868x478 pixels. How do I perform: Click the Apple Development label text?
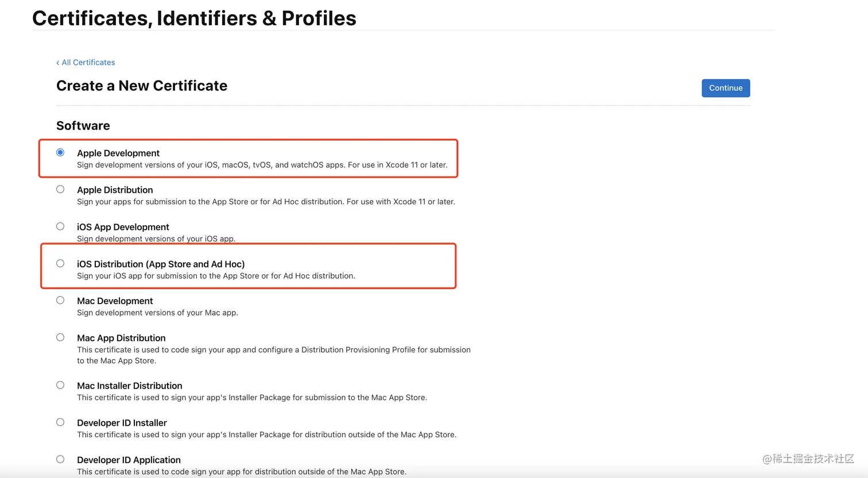(118, 153)
